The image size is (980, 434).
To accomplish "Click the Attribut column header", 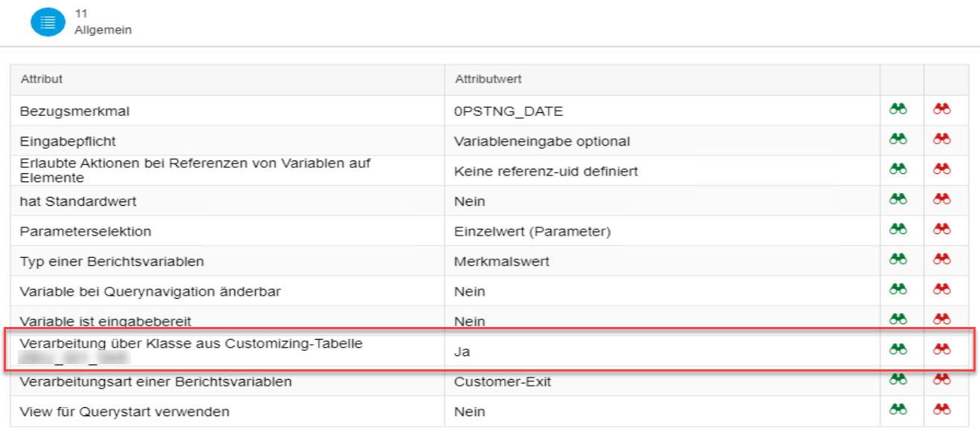I will (x=42, y=78).
